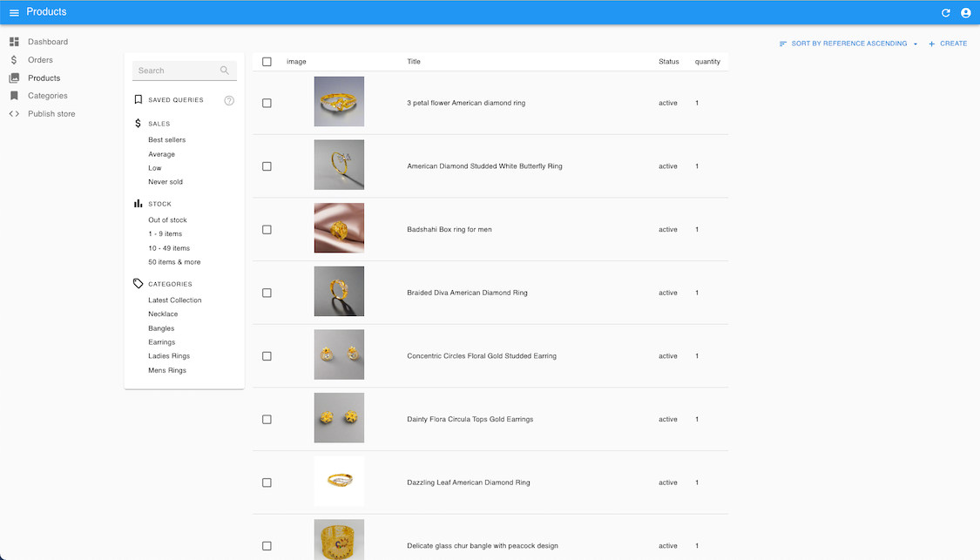Open the Sort by Reference Ascending dropdown
This screenshot has height=560, width=980.
[x=848, y=44]
